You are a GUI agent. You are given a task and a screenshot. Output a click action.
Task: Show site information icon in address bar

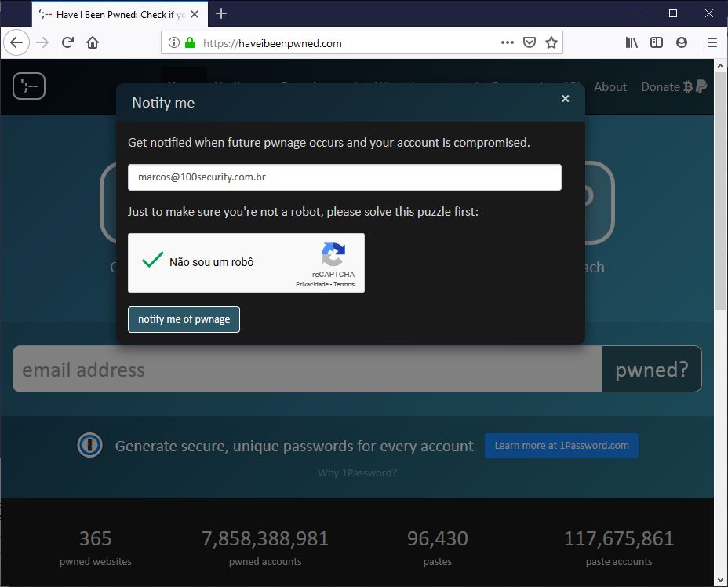(x=173, y=42)
